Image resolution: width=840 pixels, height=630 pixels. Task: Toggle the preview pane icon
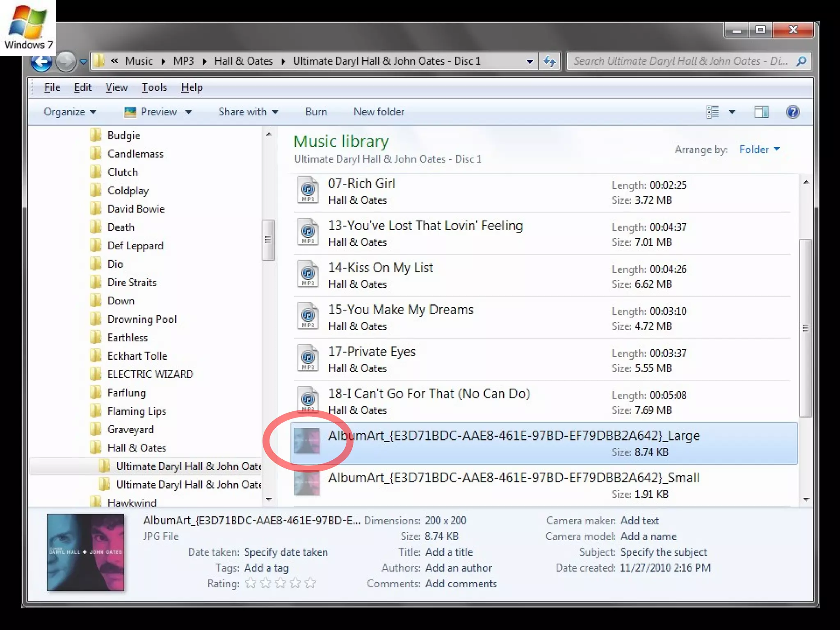click(761, 112)
